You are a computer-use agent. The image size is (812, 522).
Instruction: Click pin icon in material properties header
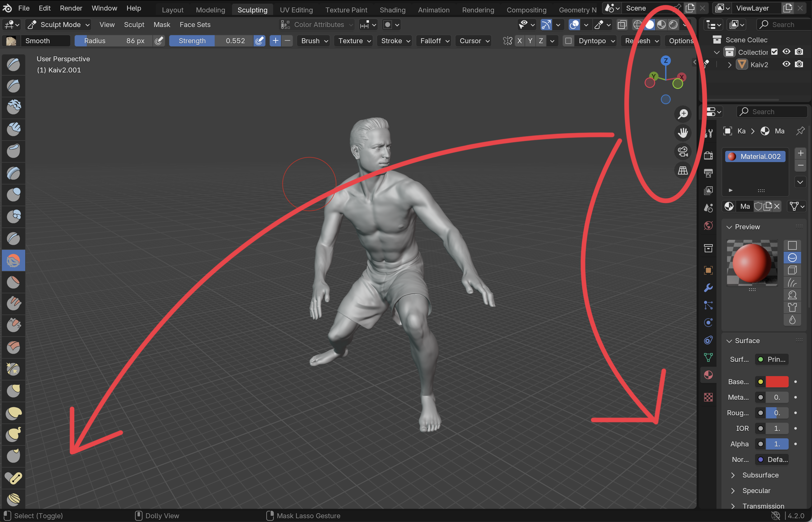point(800,131)
